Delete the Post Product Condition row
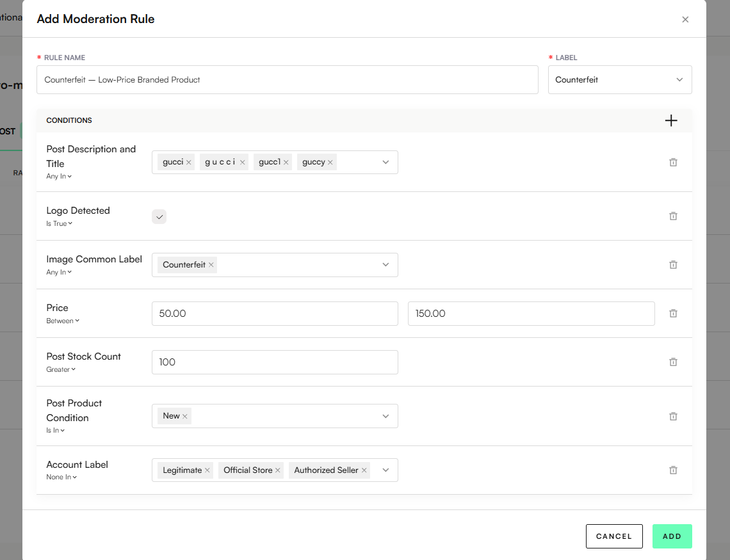The image size is (730, 560). pyautogui.click(x=673, y=417)
